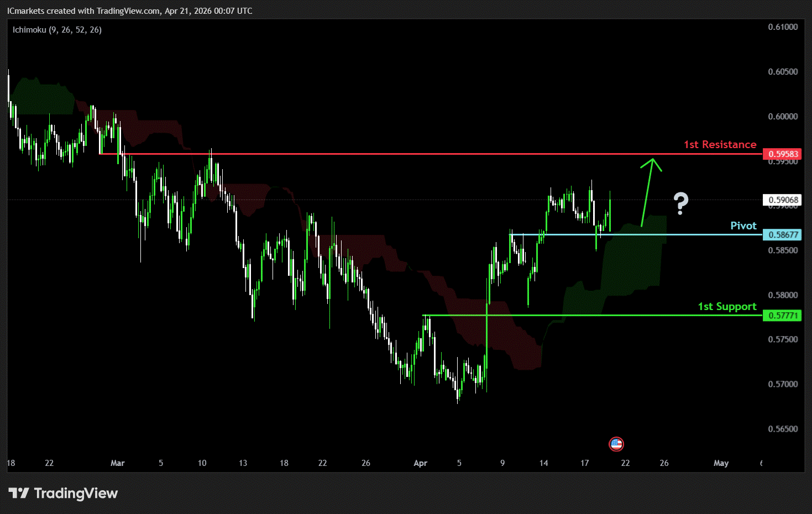Image resolution: width=812 pixels, height=514 pixels.
Task: Click the 0.60000 price axis label
Action: [783, 117]
